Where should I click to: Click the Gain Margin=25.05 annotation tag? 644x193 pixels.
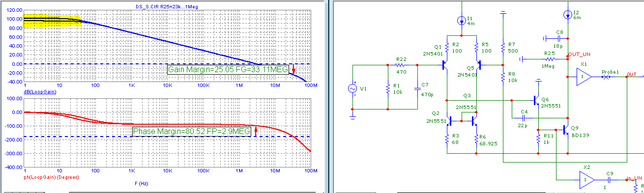pos(228,70)
